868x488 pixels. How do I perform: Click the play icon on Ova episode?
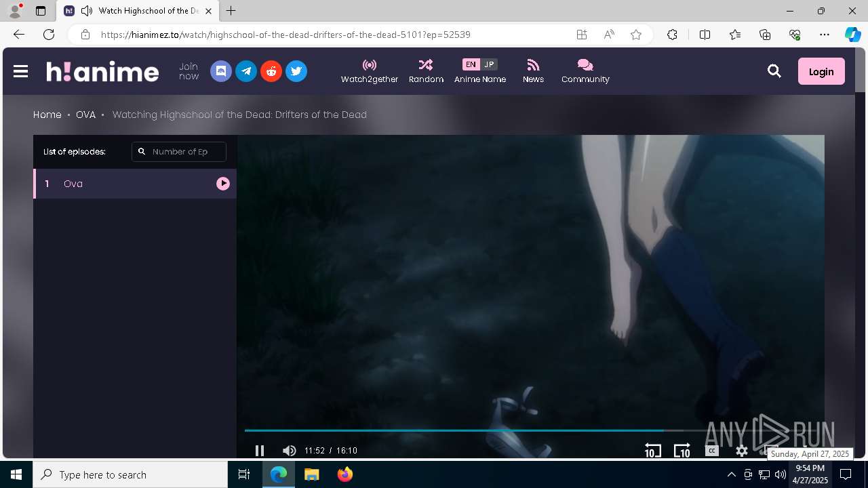click(223, 184)
